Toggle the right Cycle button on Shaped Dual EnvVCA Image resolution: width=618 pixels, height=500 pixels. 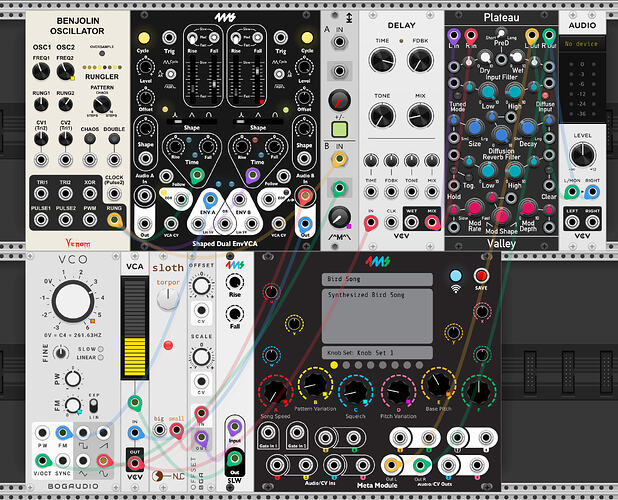(307, 38)
